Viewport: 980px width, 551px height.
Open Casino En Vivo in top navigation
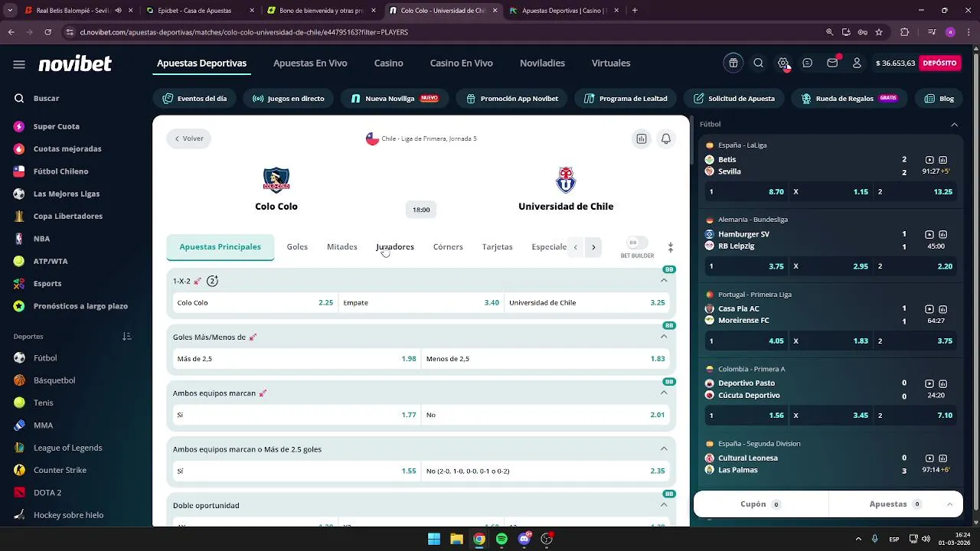pyautogui.click(x=462, y=64)
